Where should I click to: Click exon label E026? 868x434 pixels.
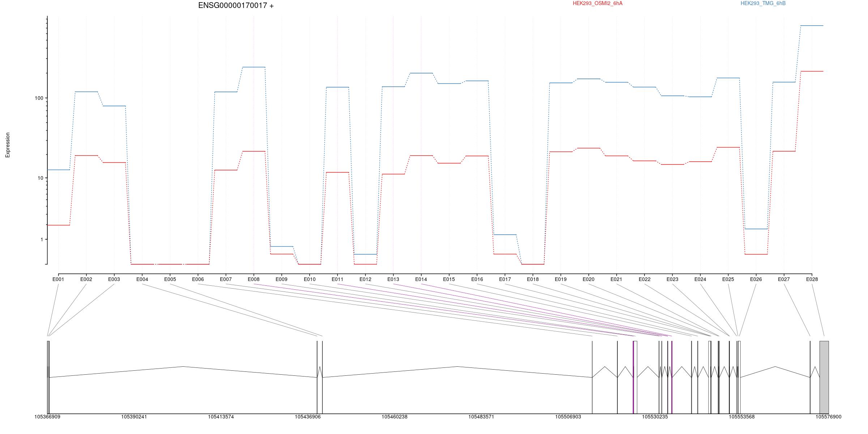[x=756, y=279]
